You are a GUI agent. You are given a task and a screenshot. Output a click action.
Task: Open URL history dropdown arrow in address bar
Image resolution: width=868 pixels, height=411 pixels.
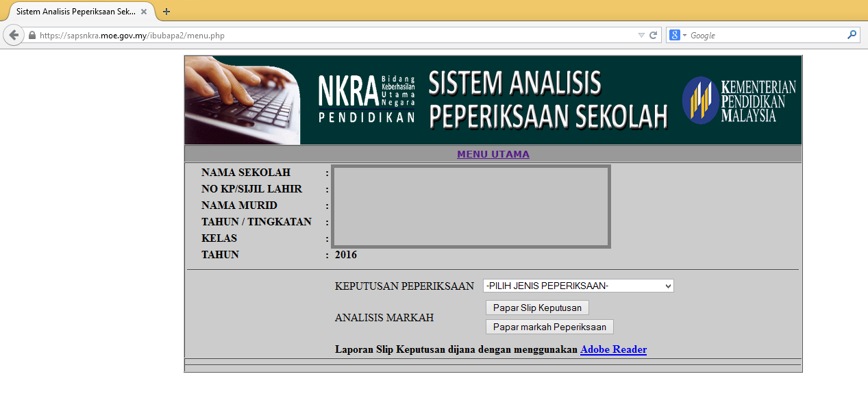(641, 35)
